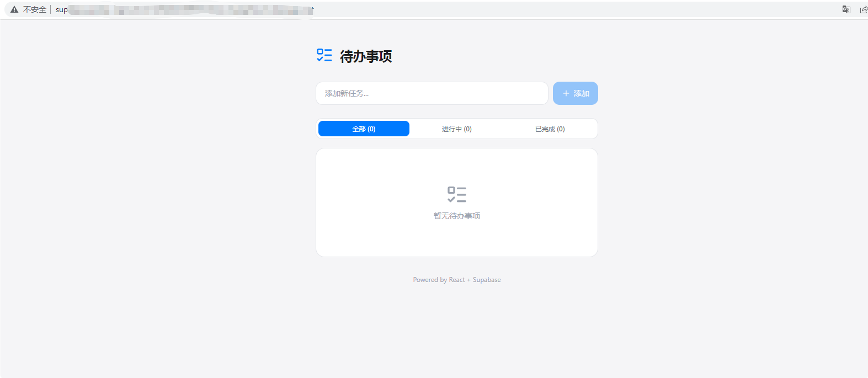Focus the 添加新任务 input field
The width and height of the screenshot is (868, 378).
[x=432, y=93]
